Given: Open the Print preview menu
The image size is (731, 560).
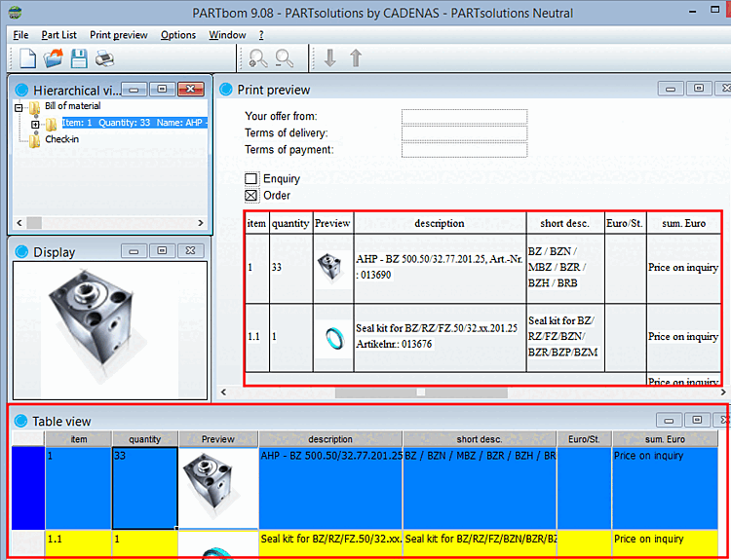Looking at the screenshot, I should (118, 35).
